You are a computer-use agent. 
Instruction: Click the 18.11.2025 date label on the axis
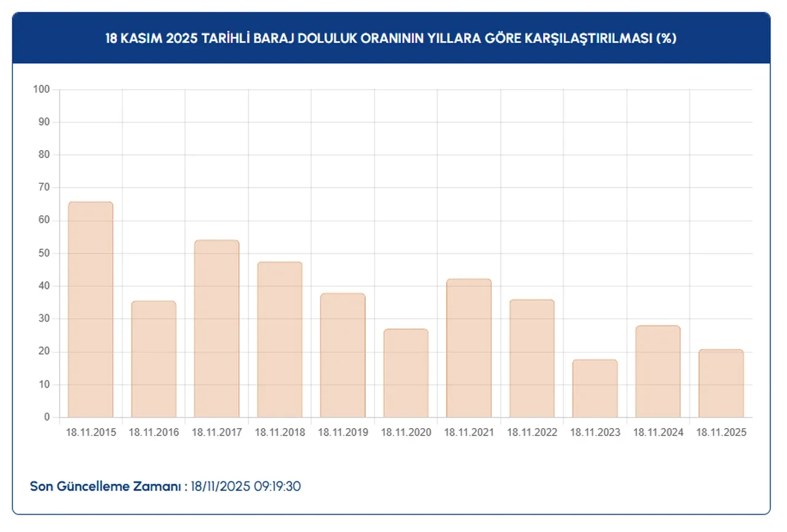(721, 432)
